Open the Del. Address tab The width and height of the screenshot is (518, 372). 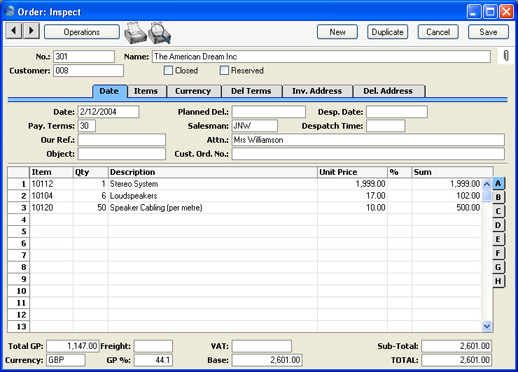click(388, 91)
